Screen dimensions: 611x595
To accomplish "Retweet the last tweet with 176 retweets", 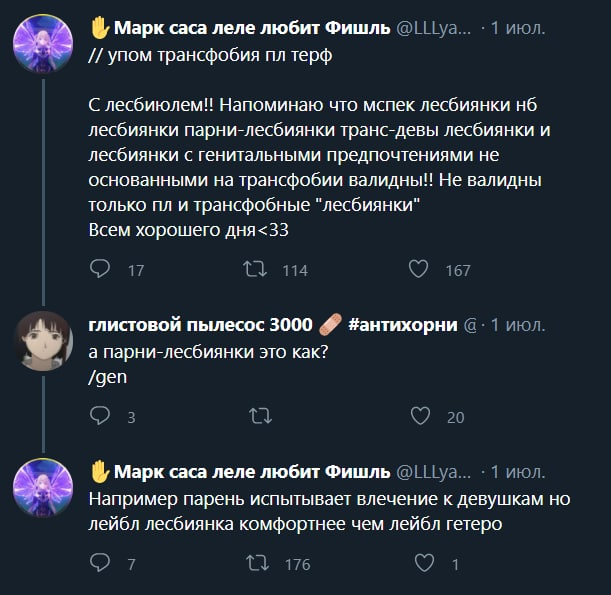I will coord(254,564).
